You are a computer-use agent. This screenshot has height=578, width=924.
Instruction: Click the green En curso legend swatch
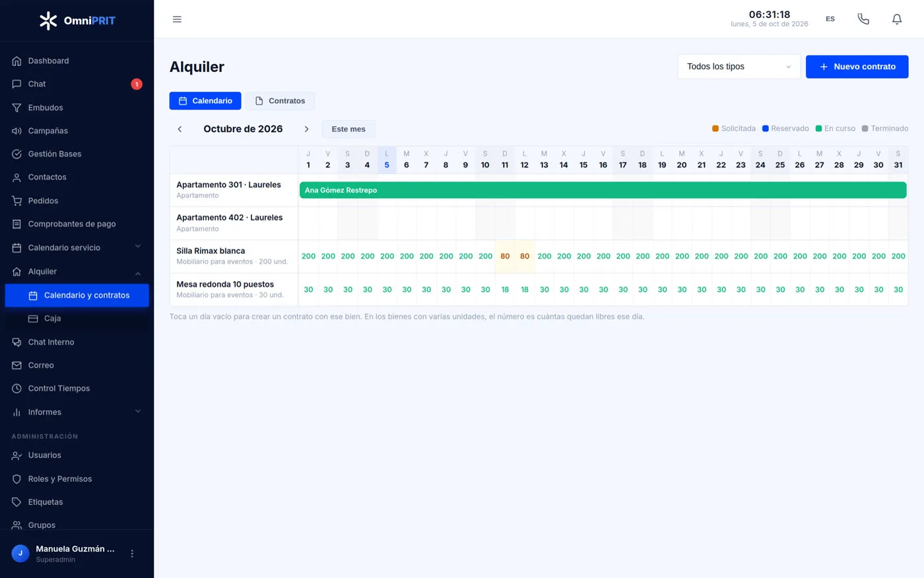click(x=819, y=129)
